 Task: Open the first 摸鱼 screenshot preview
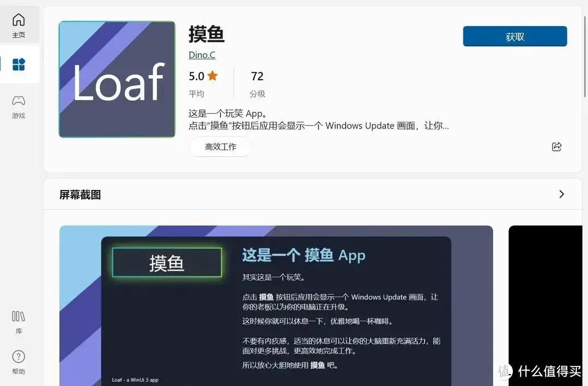click(x=276, y=305)
